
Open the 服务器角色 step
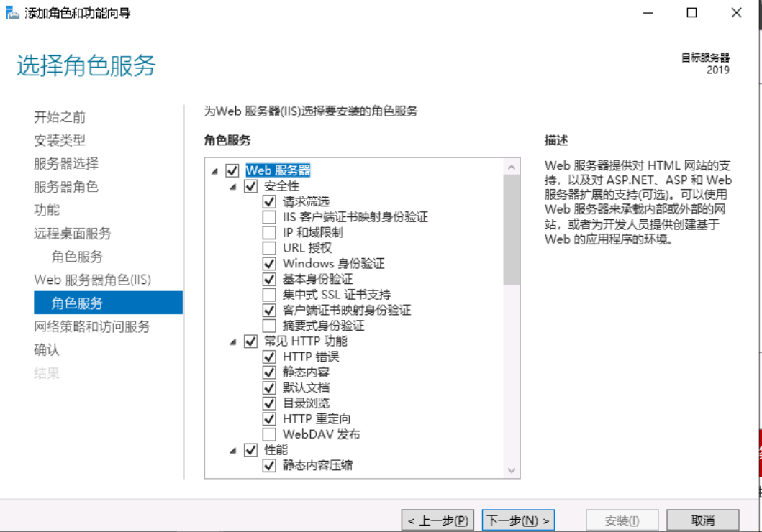point(66,187)
